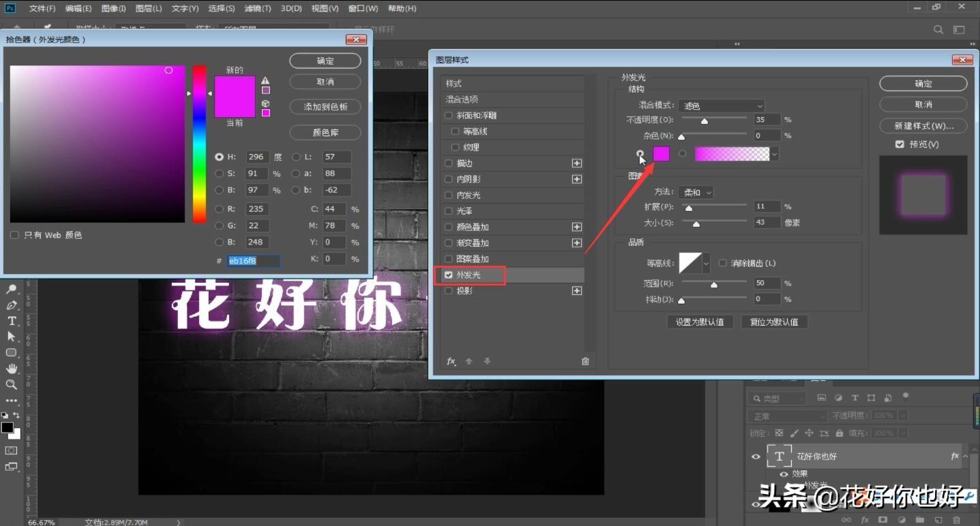Click the pixel layer filter icon
The image size is (980, 526).
(x=822, y=398)
